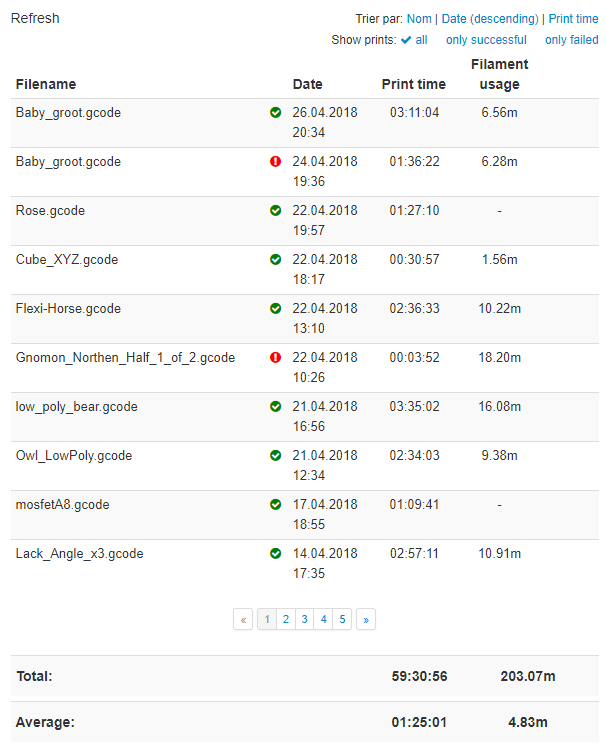The height and width of the screenshot is (747, 607).
Task: Click the status icon next to Owl_LowPoly.gcode
Action: 275,456
